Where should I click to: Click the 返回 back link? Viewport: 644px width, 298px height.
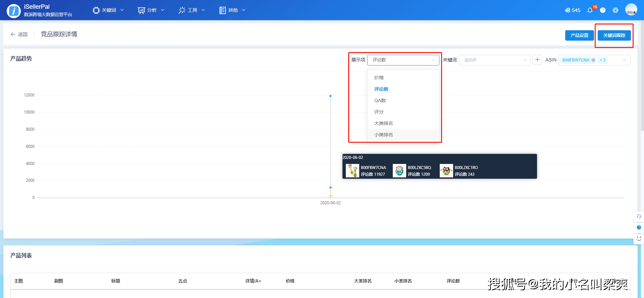point(19,34)
